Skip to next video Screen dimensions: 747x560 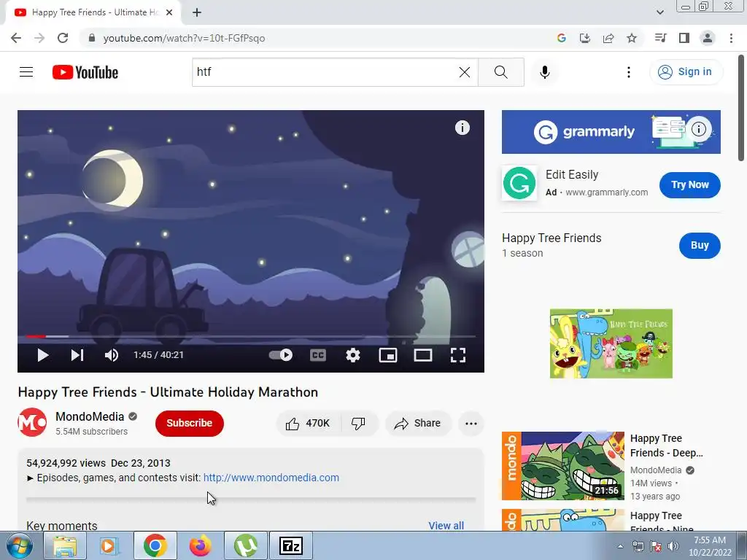pyautogui.click(x=77, y=355)
